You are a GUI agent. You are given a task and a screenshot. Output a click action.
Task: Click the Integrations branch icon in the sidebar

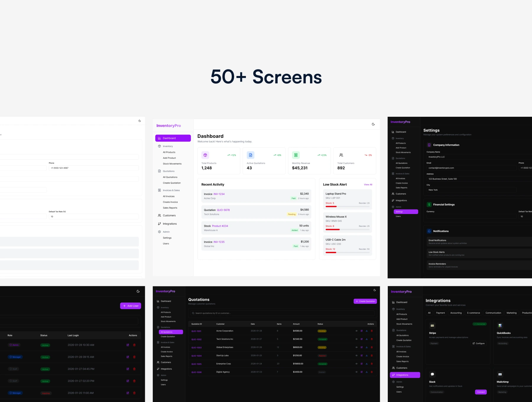click(x=160, y=224)
